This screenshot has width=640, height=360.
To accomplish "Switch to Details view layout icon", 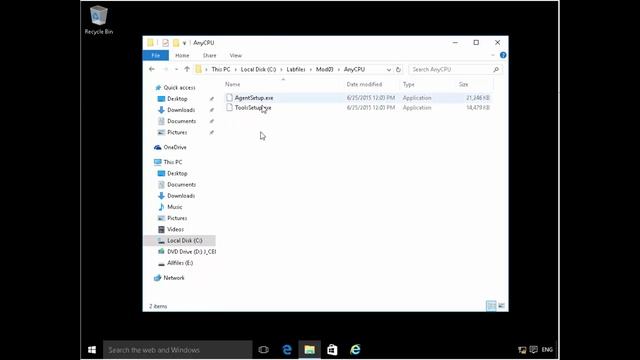I will [491, 306].
